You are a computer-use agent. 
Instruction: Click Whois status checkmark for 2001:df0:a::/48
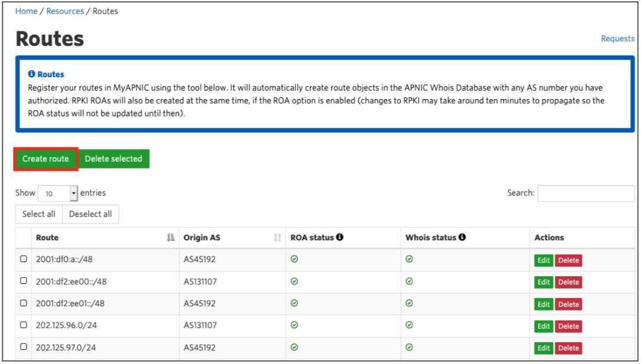click(409, 259)
